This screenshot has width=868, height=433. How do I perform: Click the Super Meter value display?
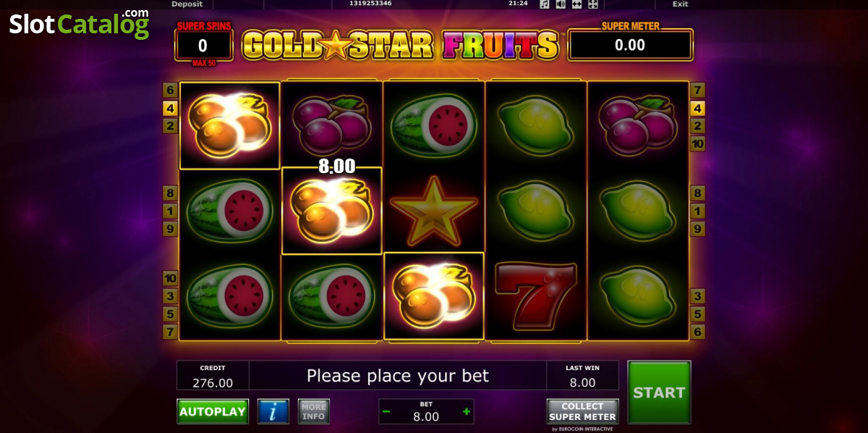630,46
